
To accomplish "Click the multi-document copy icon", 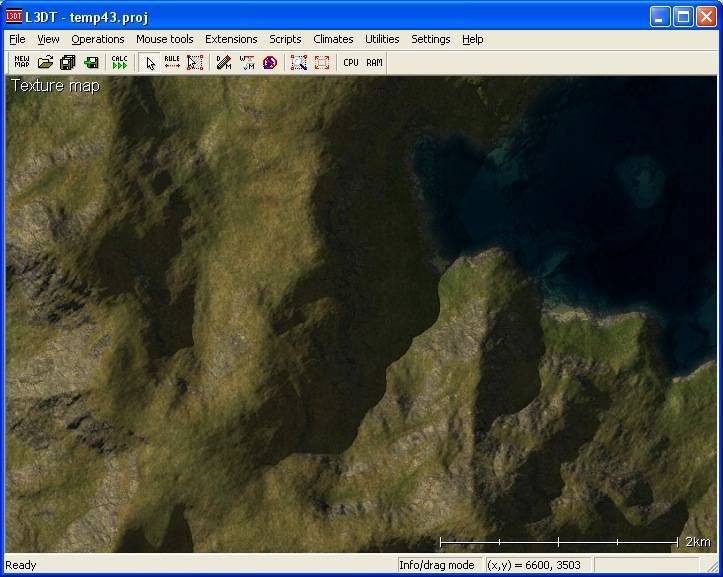I will [68, 62].
